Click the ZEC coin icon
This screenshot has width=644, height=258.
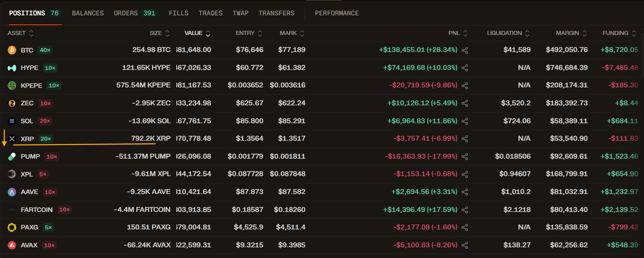coord(12,103)
